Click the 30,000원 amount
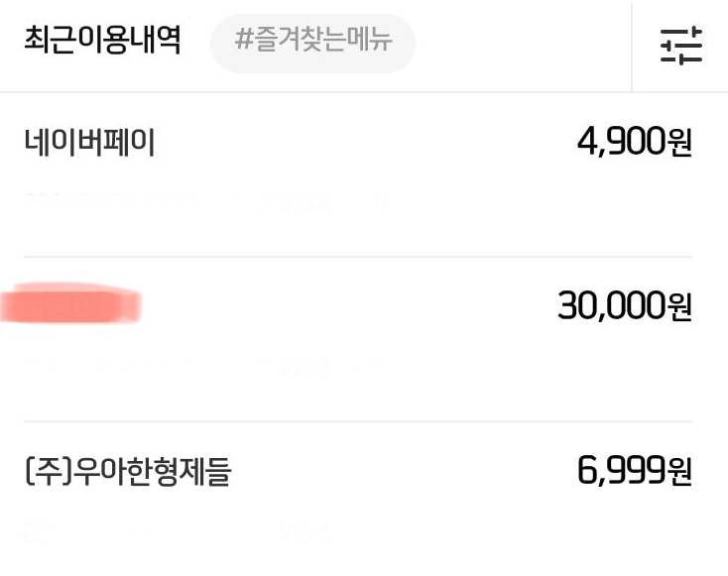Screen dimensions: 728x576 point(625,306)
